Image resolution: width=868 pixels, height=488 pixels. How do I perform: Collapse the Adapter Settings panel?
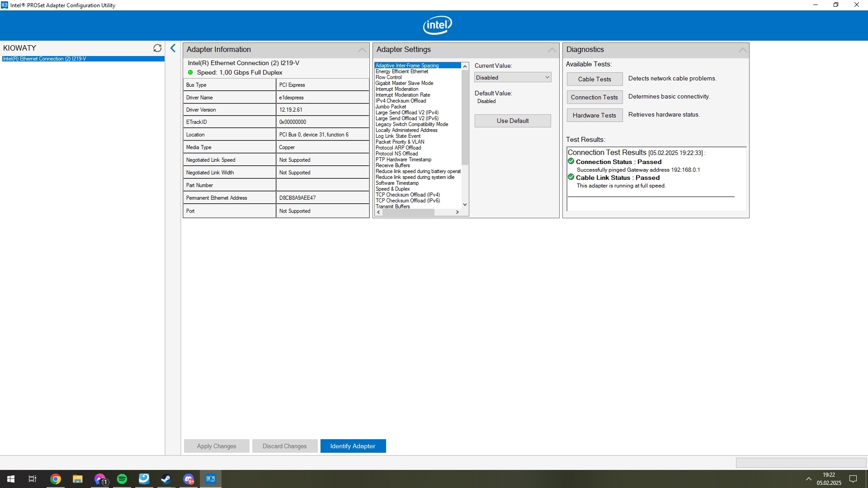(552, 50)
